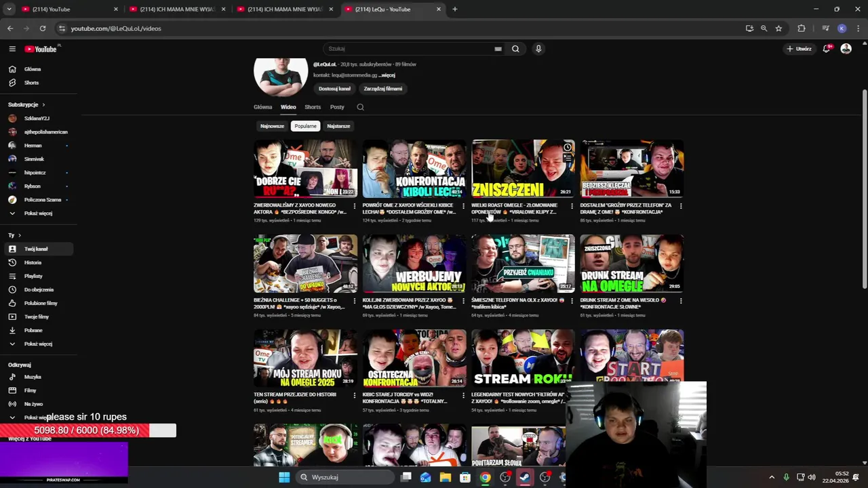868x488 pixels.
Task: Click the YouTube logo
Action: pos(42,49)
